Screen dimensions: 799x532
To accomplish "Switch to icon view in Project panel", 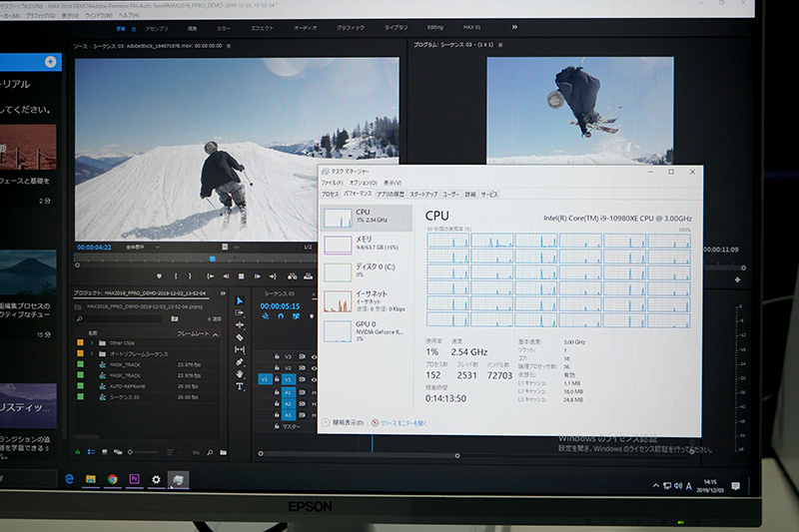I will [x=105, y=451].
